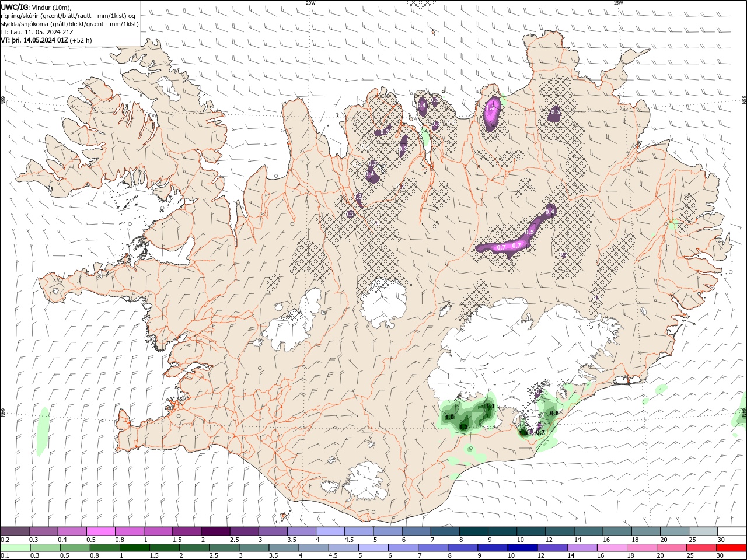The width and height of the screenshot is (747, 560).
Task: Click the bright pink 0.5 swatch in the top legend row
Action: pyautogui.click(x=100, y=531)
